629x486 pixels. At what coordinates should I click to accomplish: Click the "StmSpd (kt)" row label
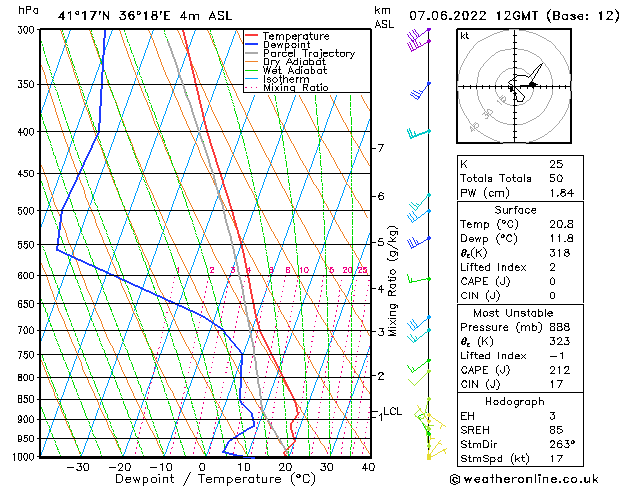tap(495, 459)
